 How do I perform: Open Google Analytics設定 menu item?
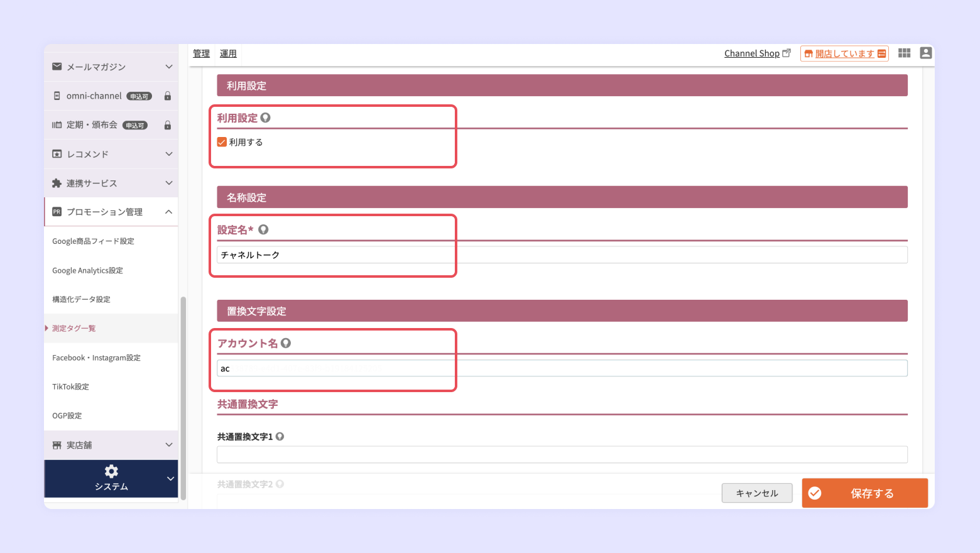coord(87,270)
